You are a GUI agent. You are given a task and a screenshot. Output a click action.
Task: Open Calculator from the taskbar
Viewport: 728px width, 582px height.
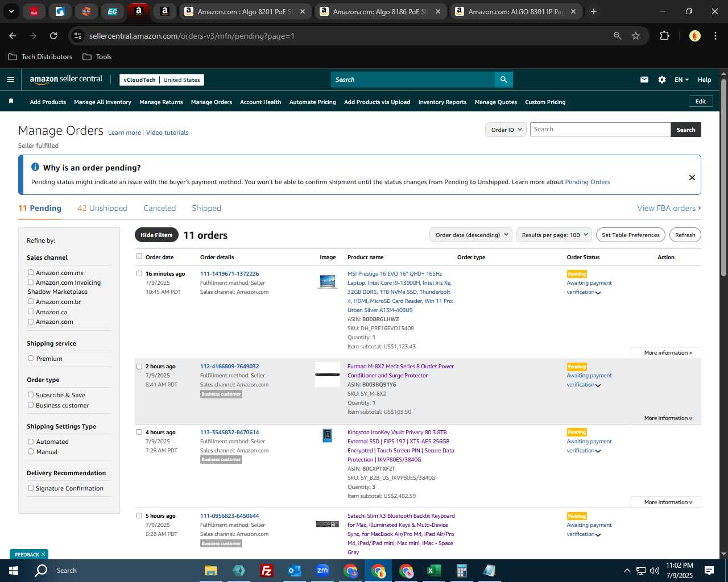pyautogui.click(x=461, y=571)
